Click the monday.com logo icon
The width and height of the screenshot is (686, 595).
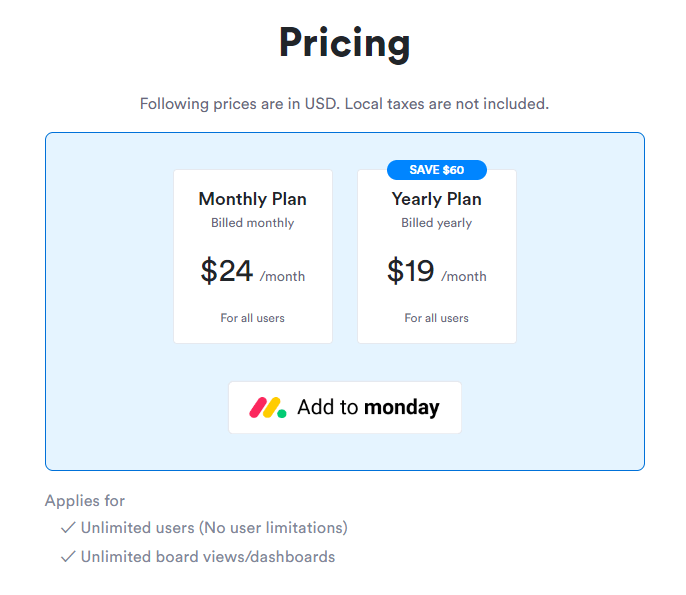click(x=268, y=407)
